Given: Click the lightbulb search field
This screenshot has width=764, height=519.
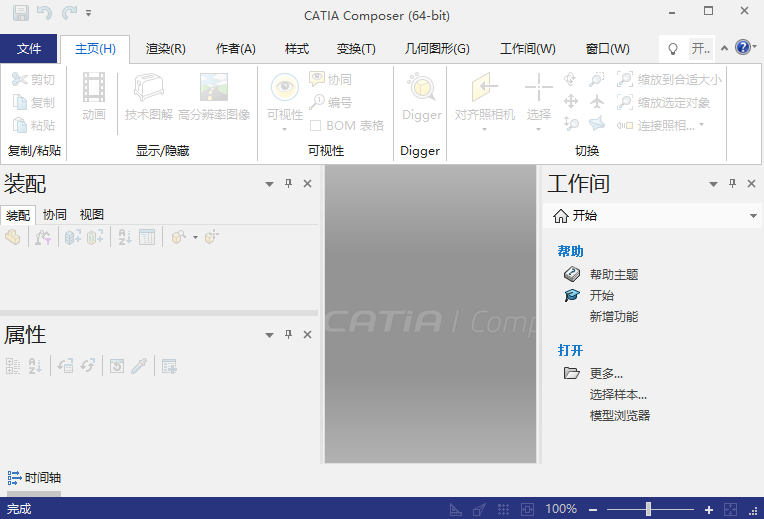Looking at the screenshot, I should point(687,48).
